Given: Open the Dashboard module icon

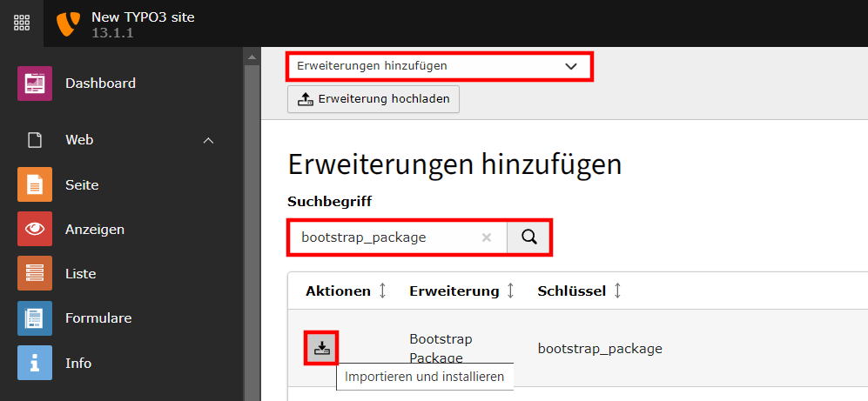Looking at the screenshot, I should click(x=35, y=84).
